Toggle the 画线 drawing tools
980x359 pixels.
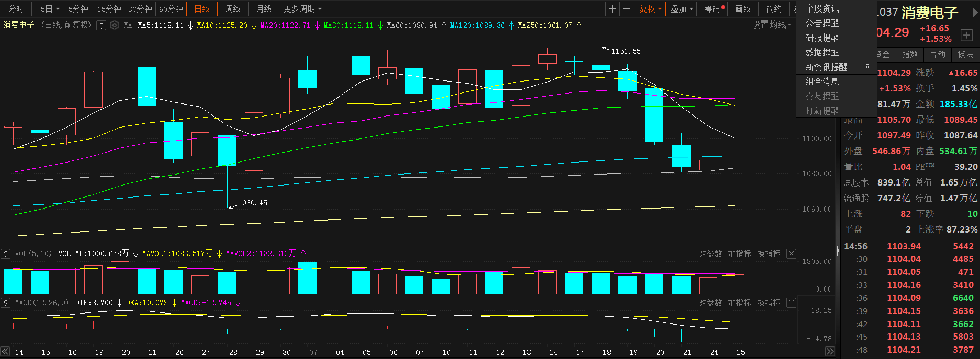point(743,9)
